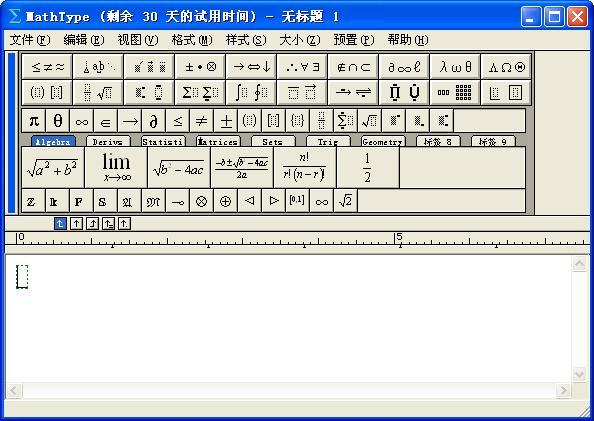Insert the circled times symbol in bottom bar
594x421 pixels.
(201, 201)
